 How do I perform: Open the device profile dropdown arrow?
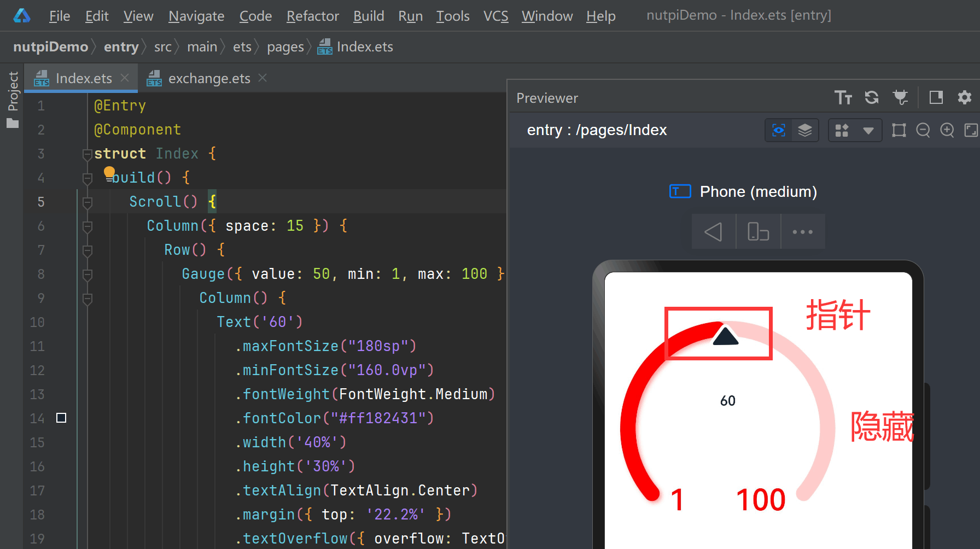868,131
